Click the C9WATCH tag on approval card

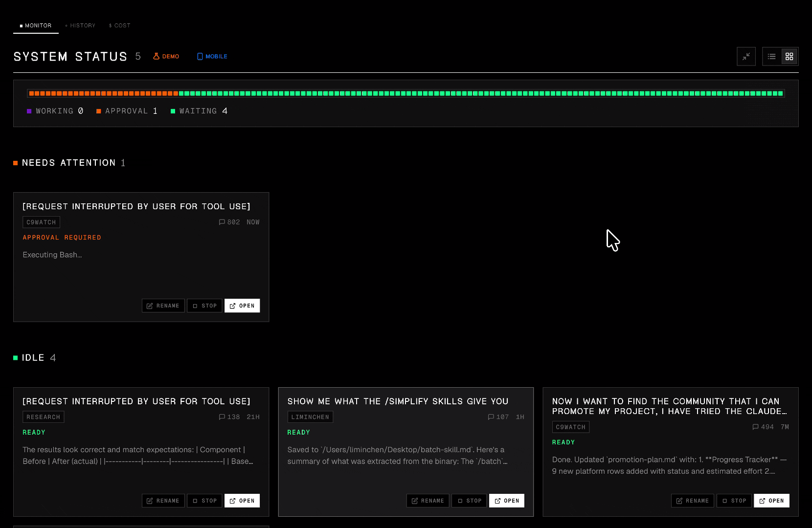click(41, 222)
